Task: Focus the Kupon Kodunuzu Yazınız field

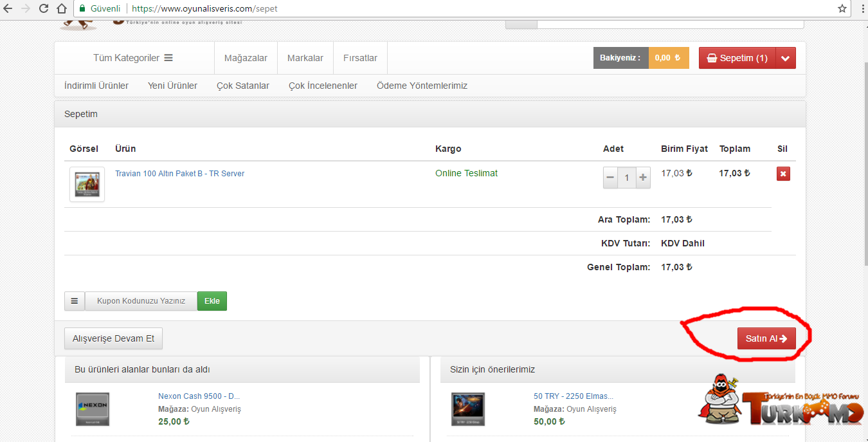Action: [141, 301]
